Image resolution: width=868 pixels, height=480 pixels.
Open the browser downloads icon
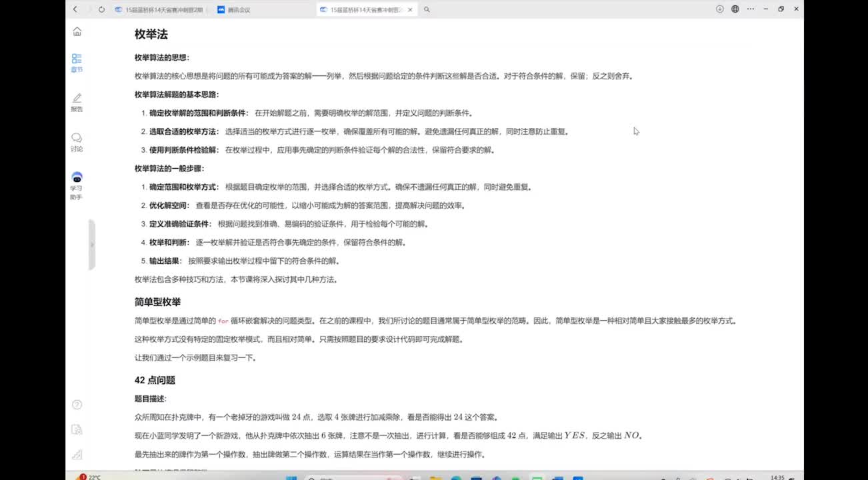(719, 9)
